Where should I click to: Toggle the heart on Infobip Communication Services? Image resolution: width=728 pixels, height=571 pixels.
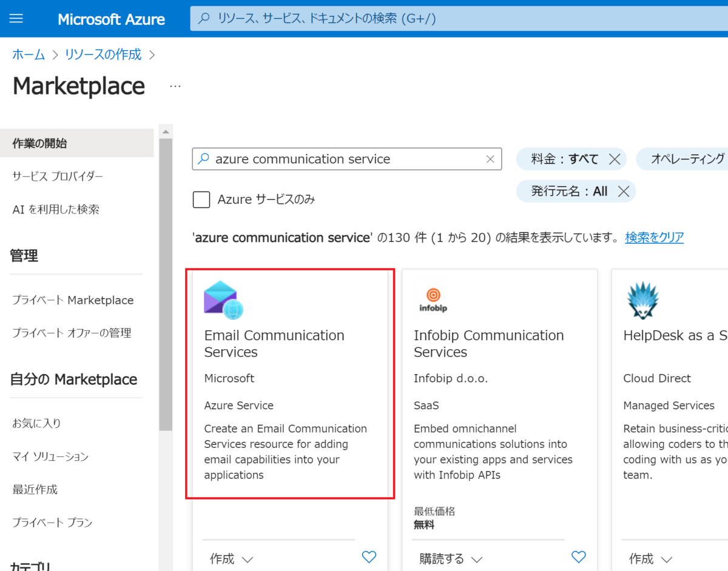578,556
